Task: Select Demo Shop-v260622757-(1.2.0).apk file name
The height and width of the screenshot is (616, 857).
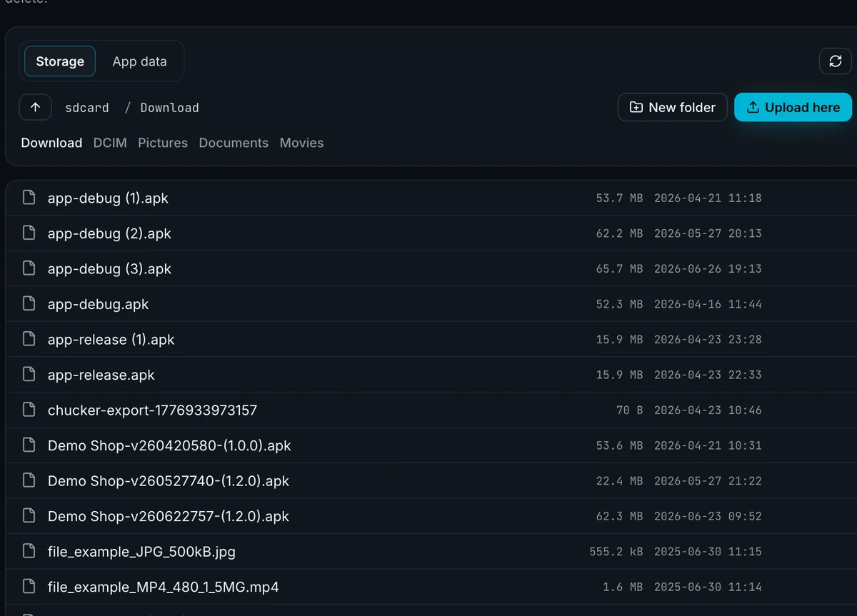Action: click(169, 516)
